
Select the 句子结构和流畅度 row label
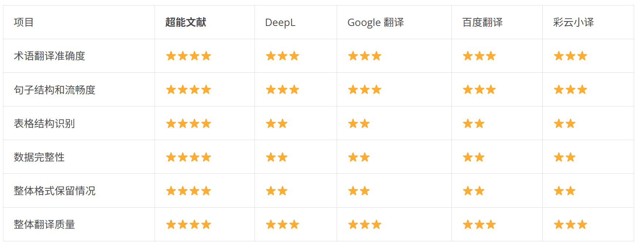54,90
